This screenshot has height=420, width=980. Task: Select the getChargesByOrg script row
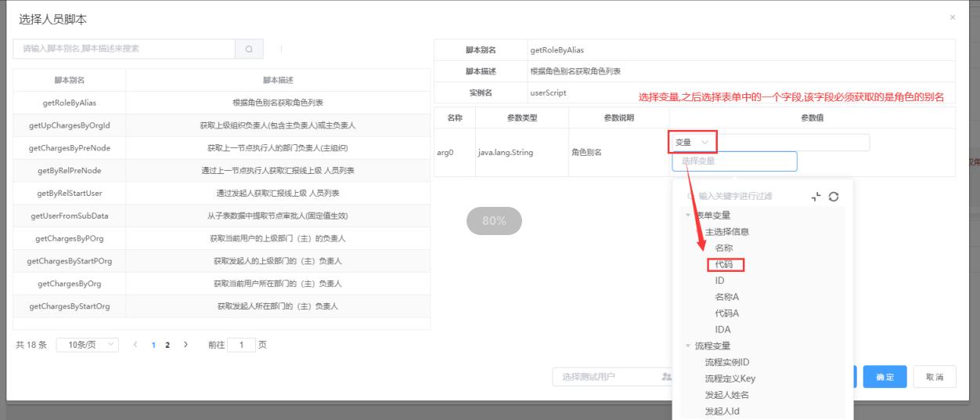pos(222,284)
